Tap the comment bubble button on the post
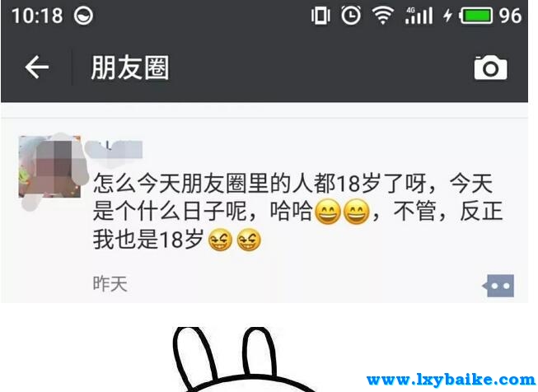This screenshot has width=538, height=392. 498,285
